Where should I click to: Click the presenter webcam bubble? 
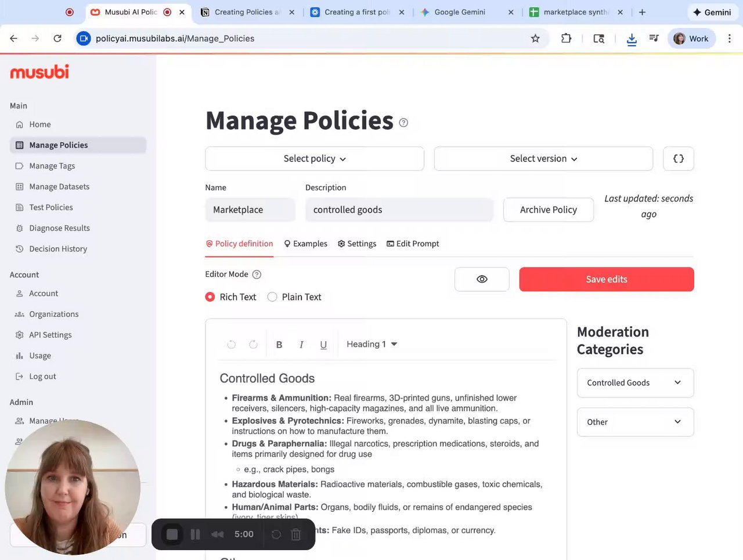73,487
